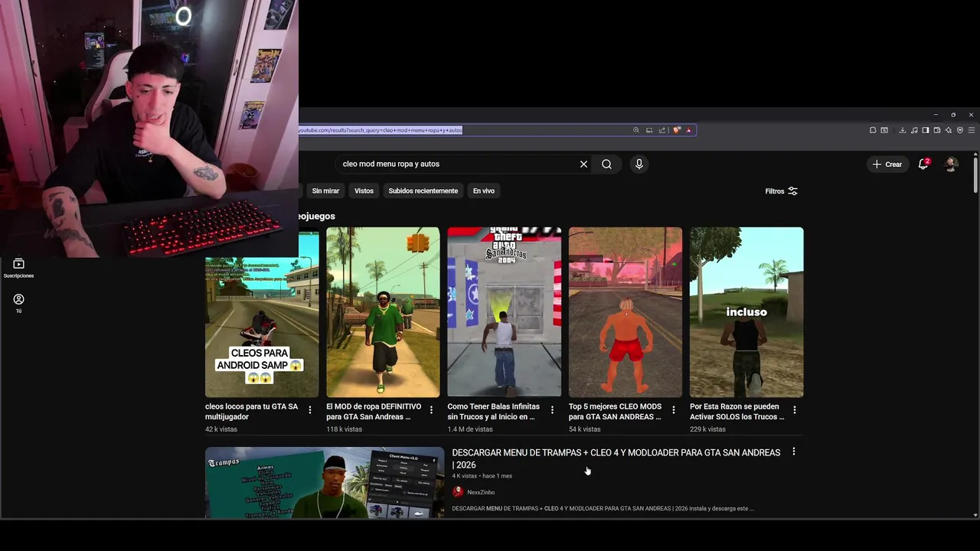Open more options for Top 5 mejores CLEO short

click(673, 410)
